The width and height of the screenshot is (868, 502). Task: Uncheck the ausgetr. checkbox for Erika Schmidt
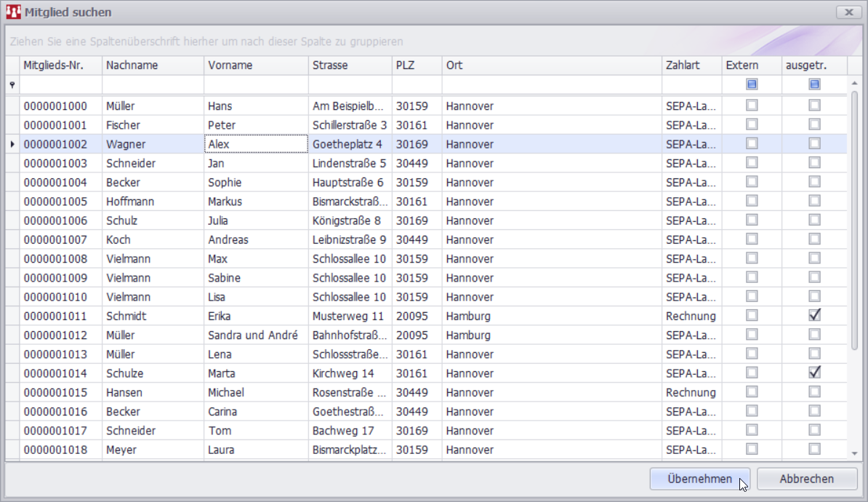pyautogui.click(x=813, y=316)
